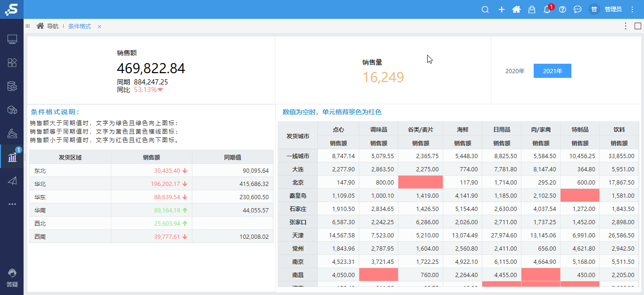Select the 华东 region cell
Image resolution: width=644 pixels, height=295 pixels.
[70, 197]
